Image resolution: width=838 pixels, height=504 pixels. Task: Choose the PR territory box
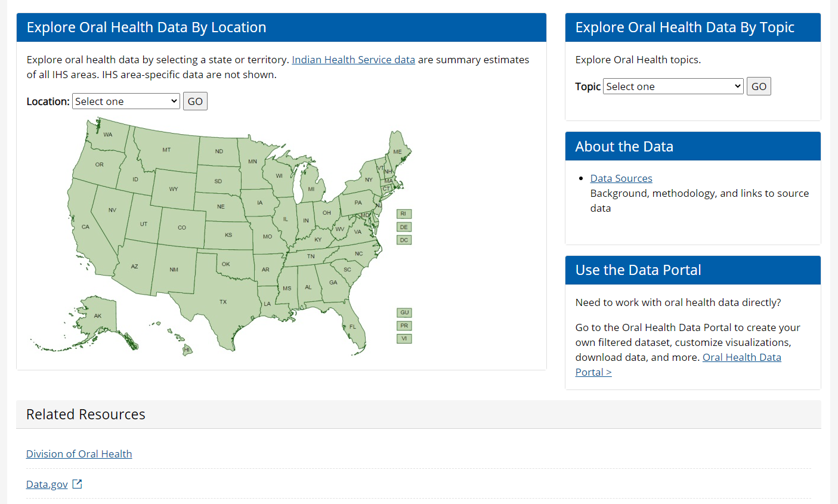coord(404,326)
